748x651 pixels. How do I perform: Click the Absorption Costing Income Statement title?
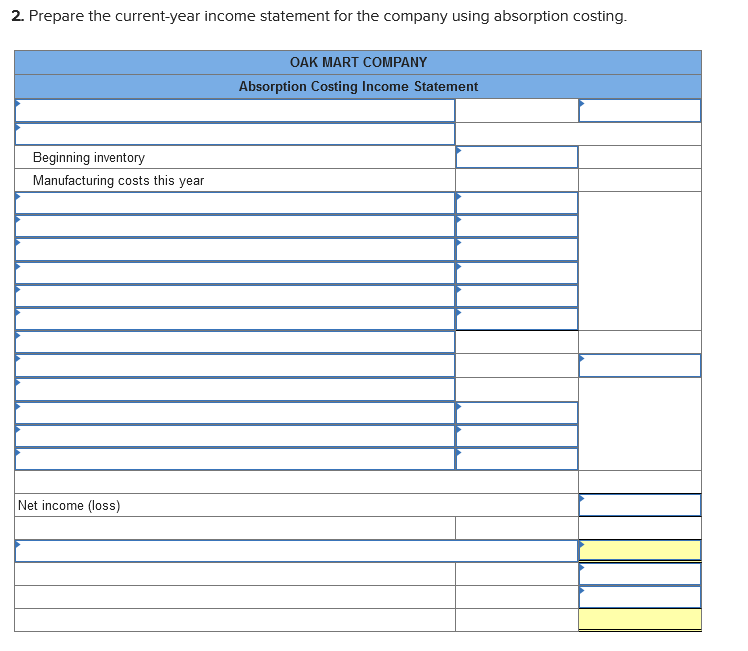(x=358, y=86)
